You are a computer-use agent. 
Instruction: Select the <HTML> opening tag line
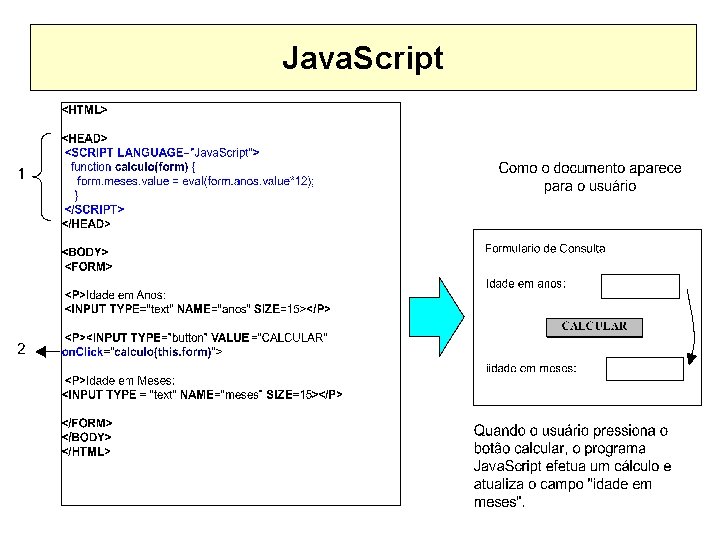pyautogui.click(x=84, y=110)
